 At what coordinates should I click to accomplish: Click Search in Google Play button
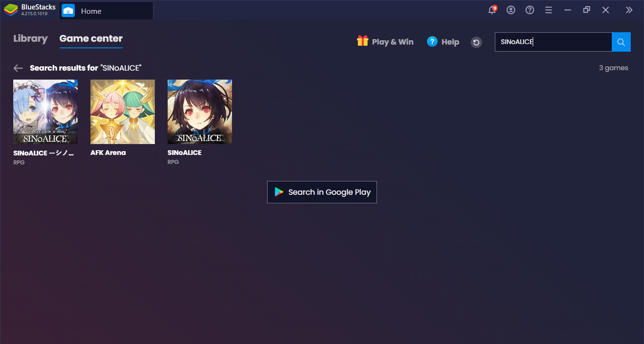pyautogui.click(x=322, y=192)
